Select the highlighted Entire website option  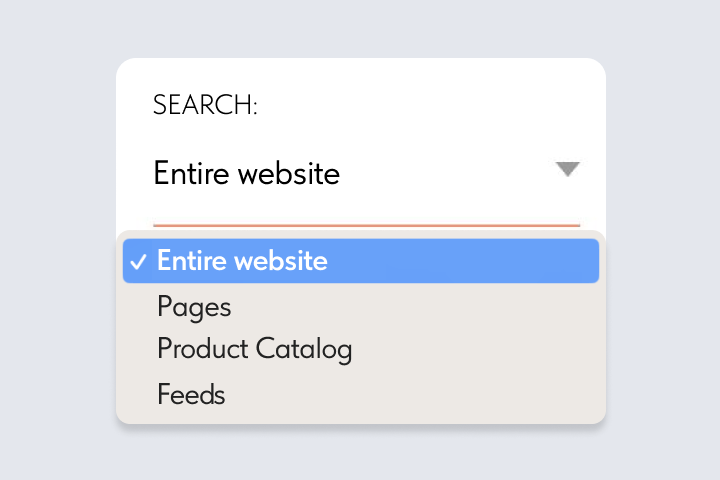[x=361, y=261]
